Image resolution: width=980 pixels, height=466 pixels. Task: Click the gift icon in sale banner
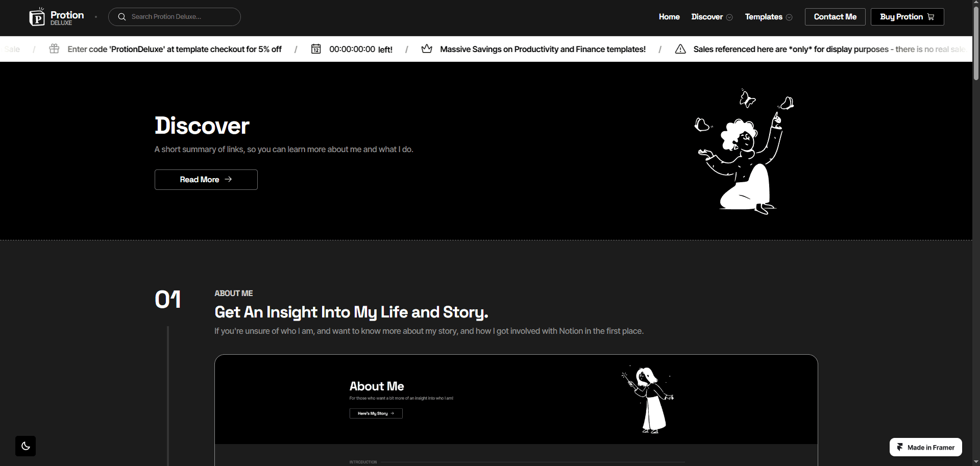pyautogui.click(x=54, y=49)
